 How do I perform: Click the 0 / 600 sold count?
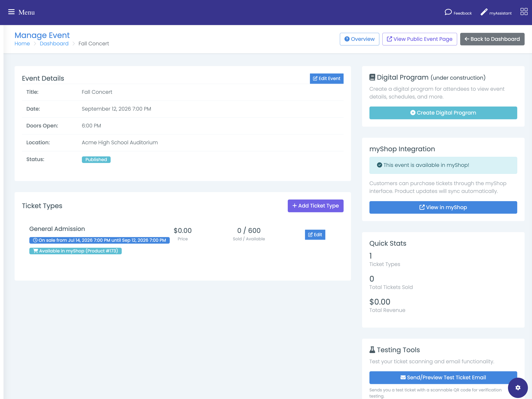pos(249,230)
